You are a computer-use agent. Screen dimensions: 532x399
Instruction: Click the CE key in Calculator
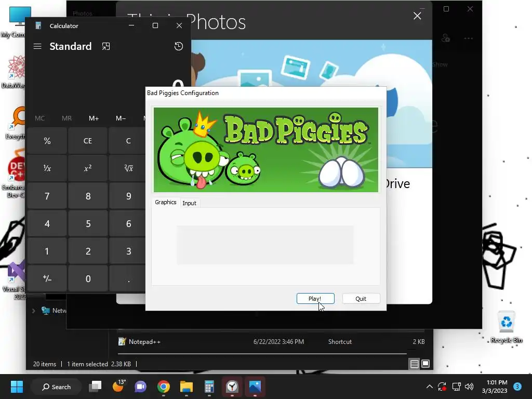[x=87, y=141]
